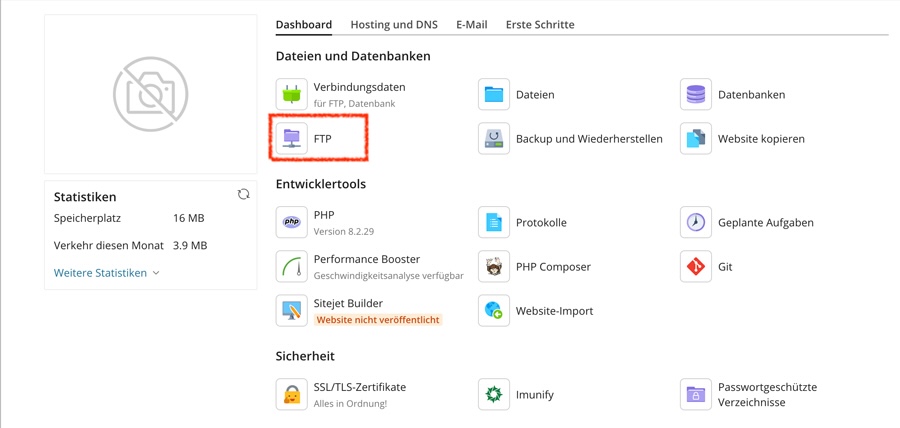The image size is (900, 428).
Task: Open the Erste Schritte tab
Action: (540, 24)
